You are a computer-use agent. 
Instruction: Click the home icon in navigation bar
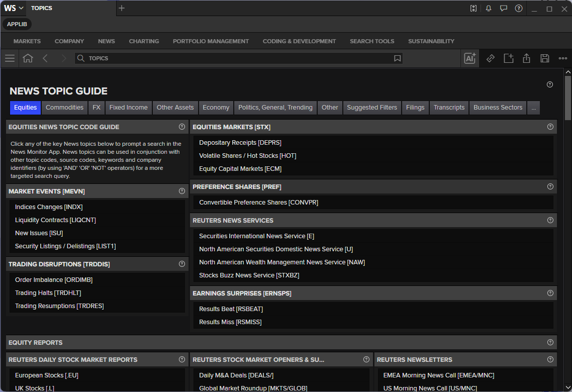click(28, 58)
